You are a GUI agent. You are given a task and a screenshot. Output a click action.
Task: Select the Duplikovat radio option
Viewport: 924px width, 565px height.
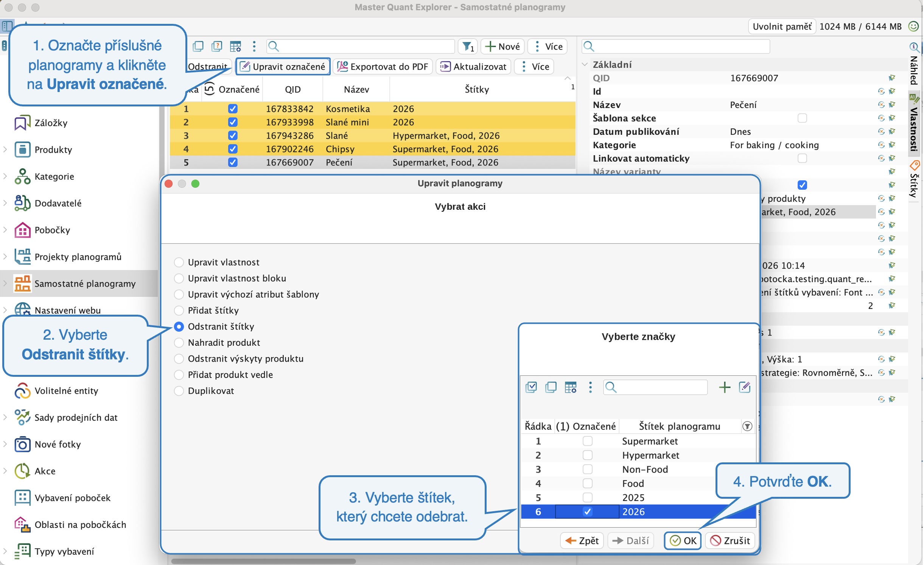click(179, 391)
